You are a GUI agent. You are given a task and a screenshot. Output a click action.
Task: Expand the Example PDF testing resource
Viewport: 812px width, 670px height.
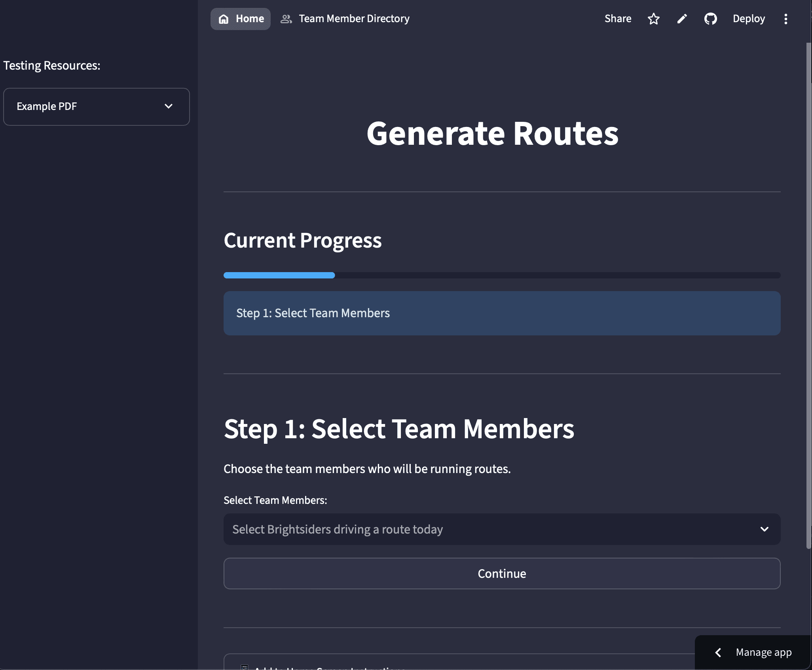coord(96,106)
